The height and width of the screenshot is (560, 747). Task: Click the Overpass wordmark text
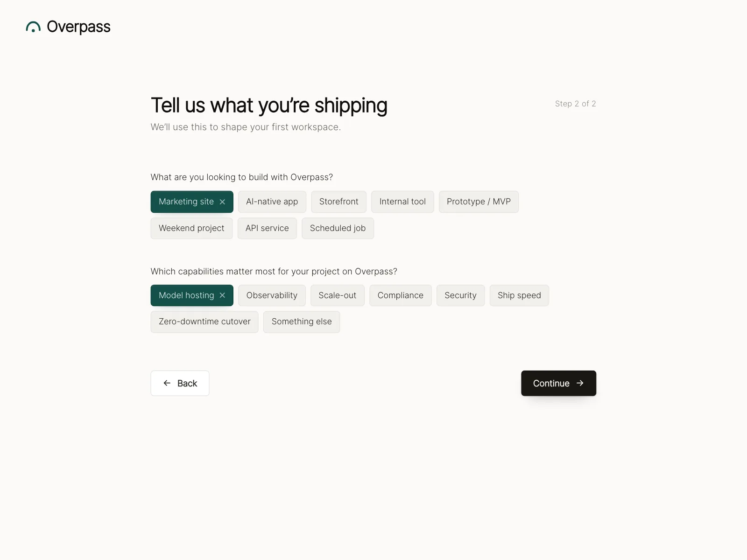[x=79, y=27]
